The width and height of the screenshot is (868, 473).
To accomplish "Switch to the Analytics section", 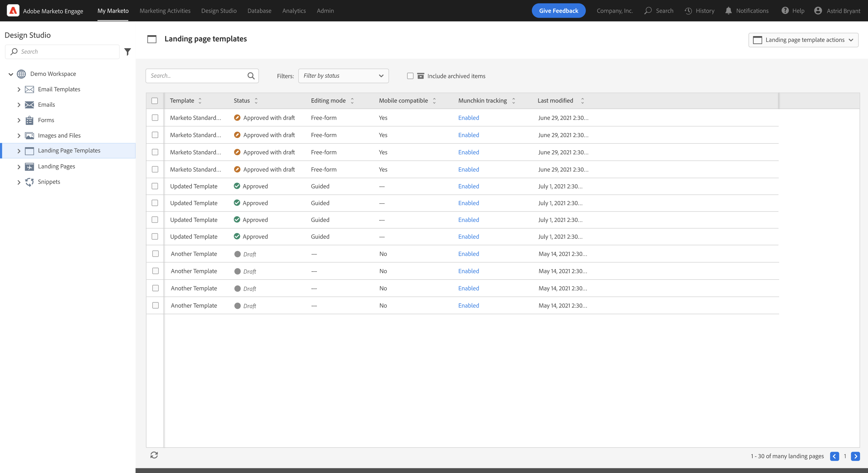I will coord(293,10).
